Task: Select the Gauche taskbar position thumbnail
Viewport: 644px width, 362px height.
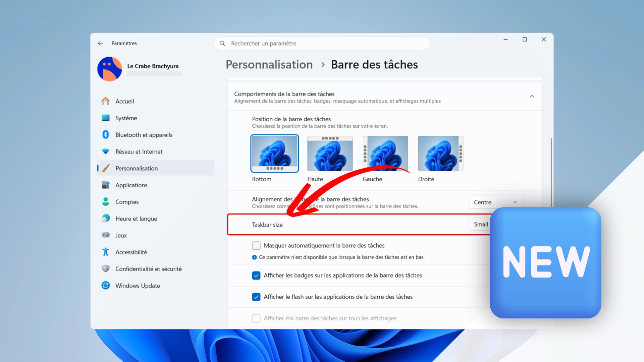Action: click(385, 154)
